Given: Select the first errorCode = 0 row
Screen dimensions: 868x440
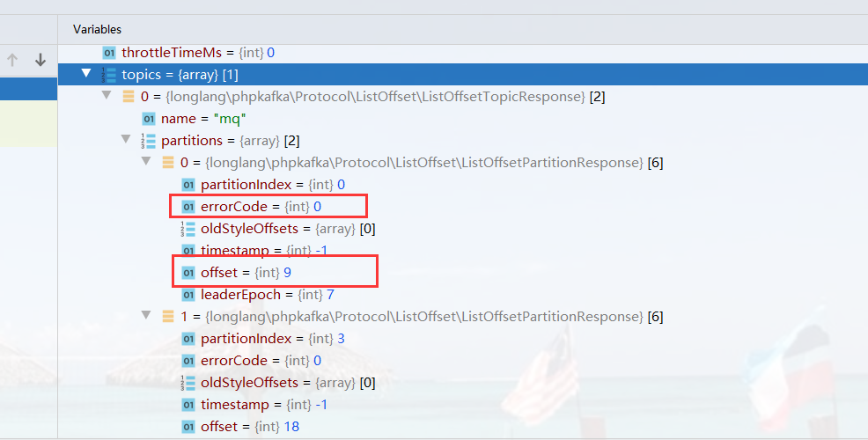Looking at the screenshot, I should click(463, 207).
